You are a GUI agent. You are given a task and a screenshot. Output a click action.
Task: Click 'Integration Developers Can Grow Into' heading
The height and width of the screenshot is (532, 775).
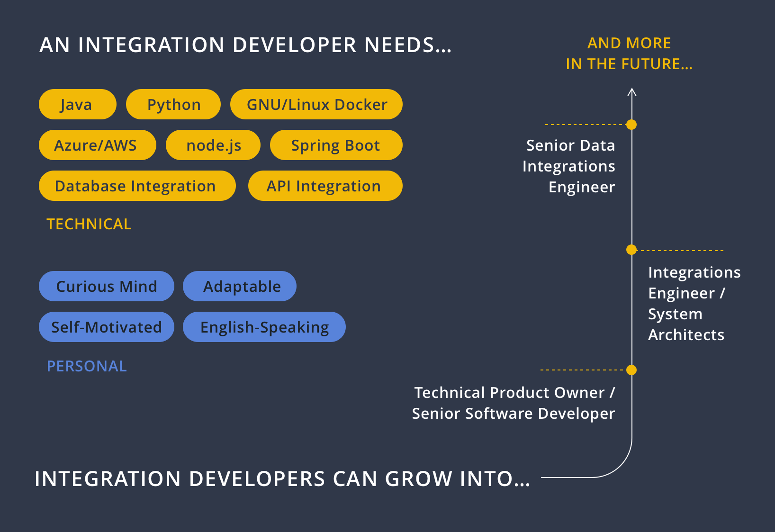pos(282,479)
